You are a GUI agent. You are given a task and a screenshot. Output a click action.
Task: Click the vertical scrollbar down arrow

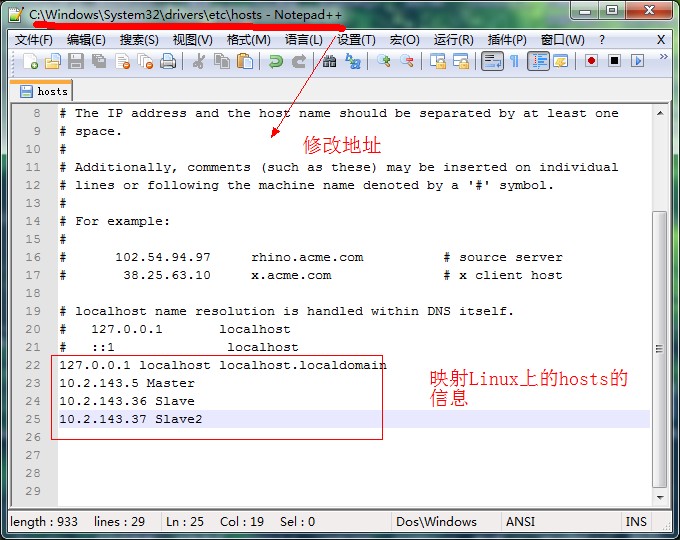pos(660,498)
